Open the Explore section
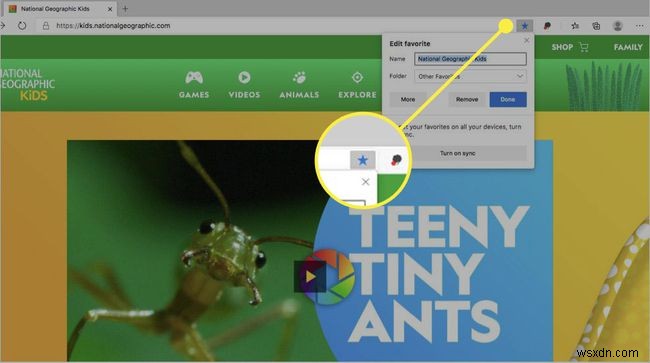 pos(357,85)
